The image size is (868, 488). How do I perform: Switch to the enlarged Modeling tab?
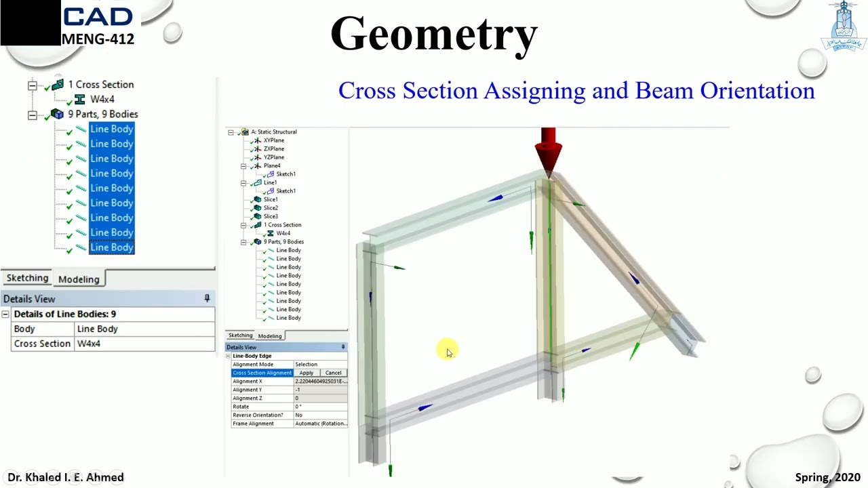pos(79,279)
